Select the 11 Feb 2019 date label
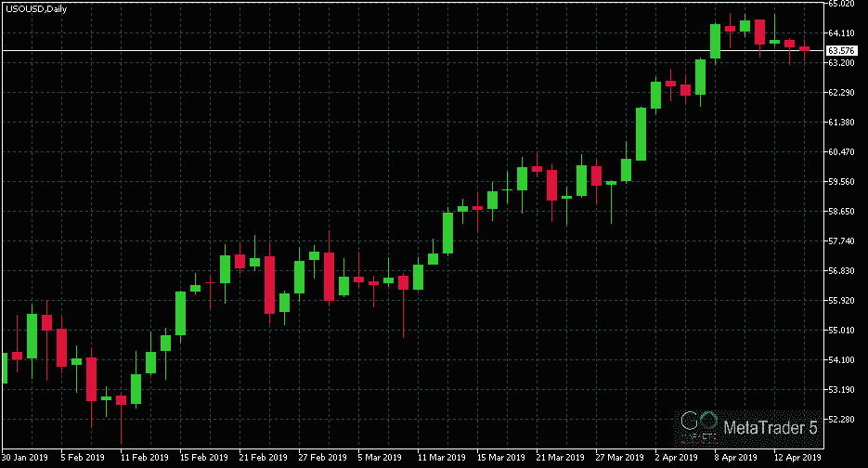The width and height of the screenshot is (868, 468). tap(145, 458)
